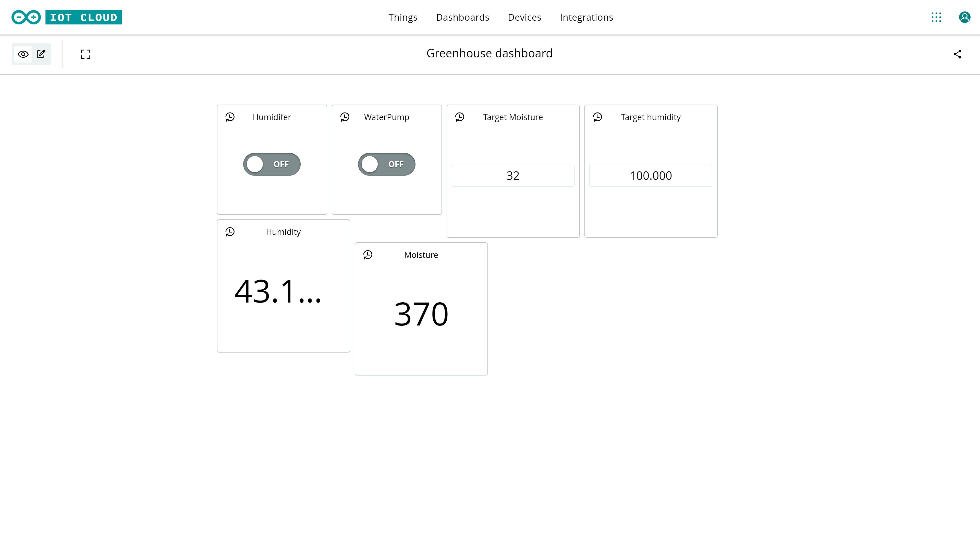
Task: Open Humidifer widget history icon
Action: pos(230,117)
